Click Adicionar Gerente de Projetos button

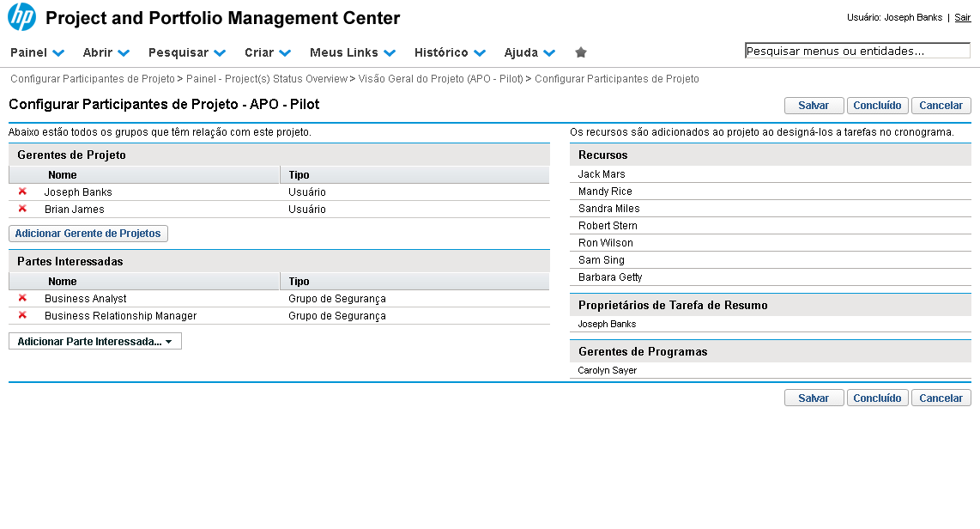88,234
